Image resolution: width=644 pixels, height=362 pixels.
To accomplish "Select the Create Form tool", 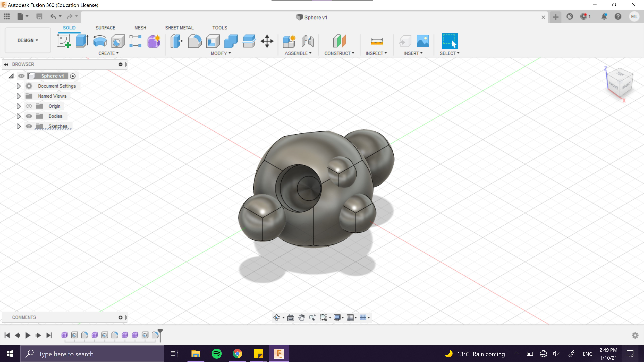I will (x=154, y=41).
